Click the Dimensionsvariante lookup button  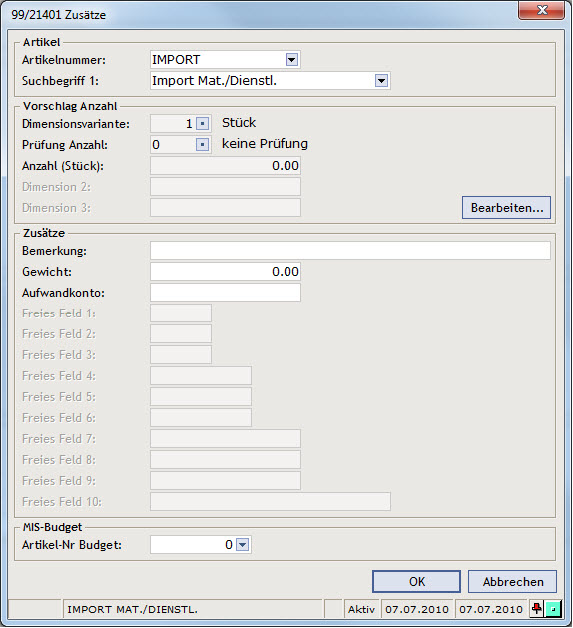(x=203, y=124)
